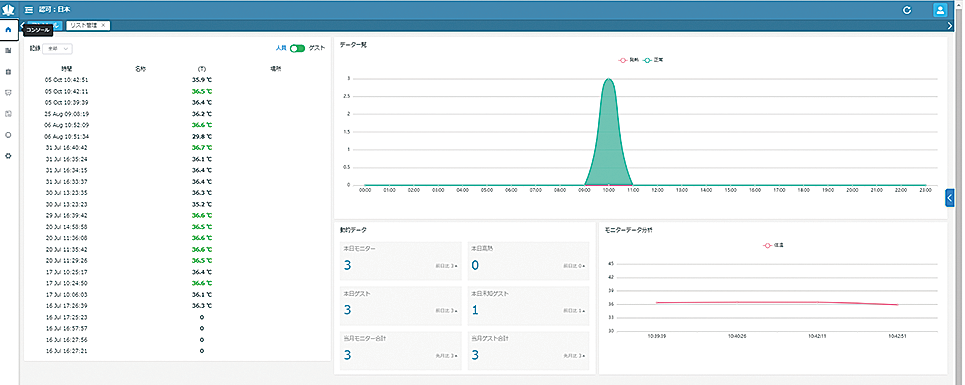Image resolution: width=965 pixels, height=385 pixels.
Task: Open the circle icon in the sidebar
Action: click(x=8, y=135)
